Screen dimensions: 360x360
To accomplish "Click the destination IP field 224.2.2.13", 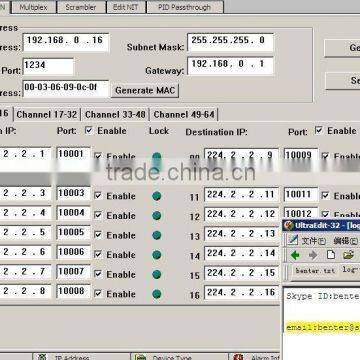I will 241,234.
